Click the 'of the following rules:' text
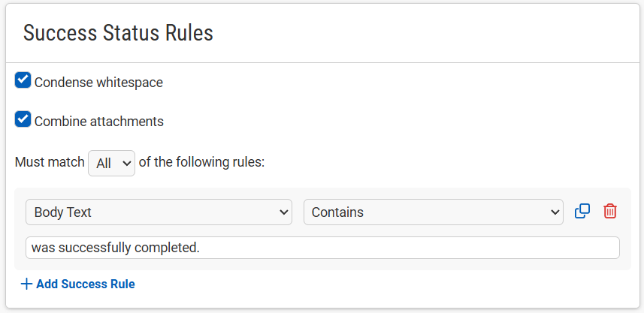The image size is (644, 313). tap(201, 162)
